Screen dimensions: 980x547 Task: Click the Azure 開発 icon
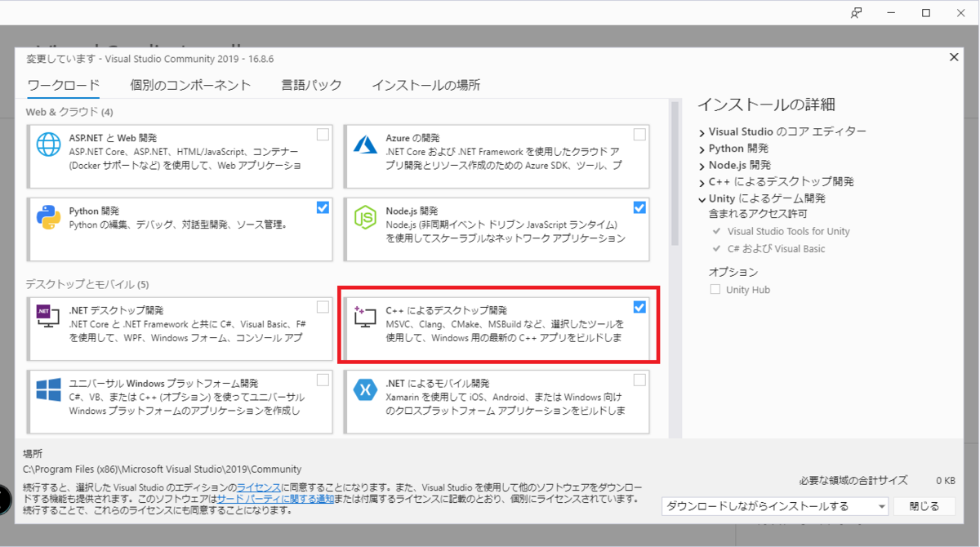point(367,145)
